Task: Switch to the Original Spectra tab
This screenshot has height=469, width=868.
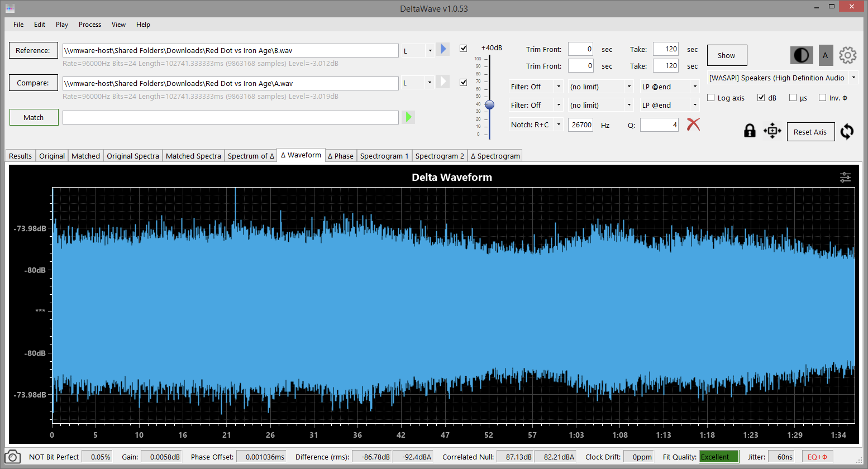Action: point(133,156)
